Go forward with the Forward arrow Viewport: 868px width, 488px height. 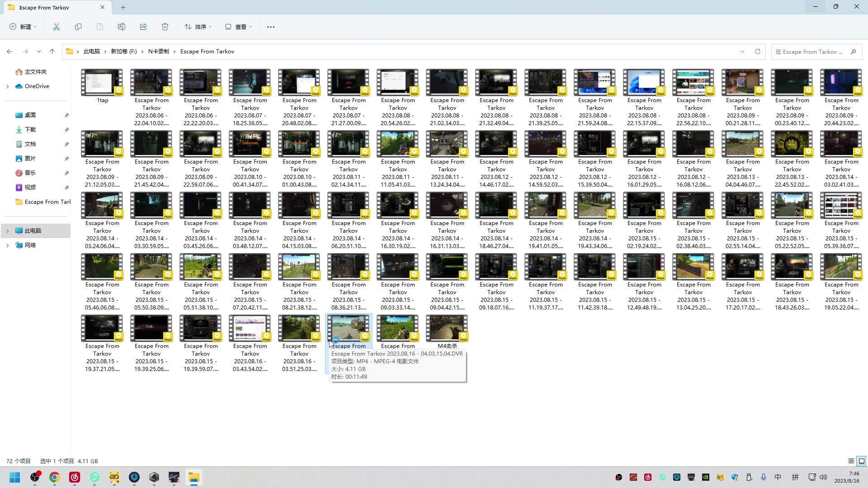click(25, 52)
